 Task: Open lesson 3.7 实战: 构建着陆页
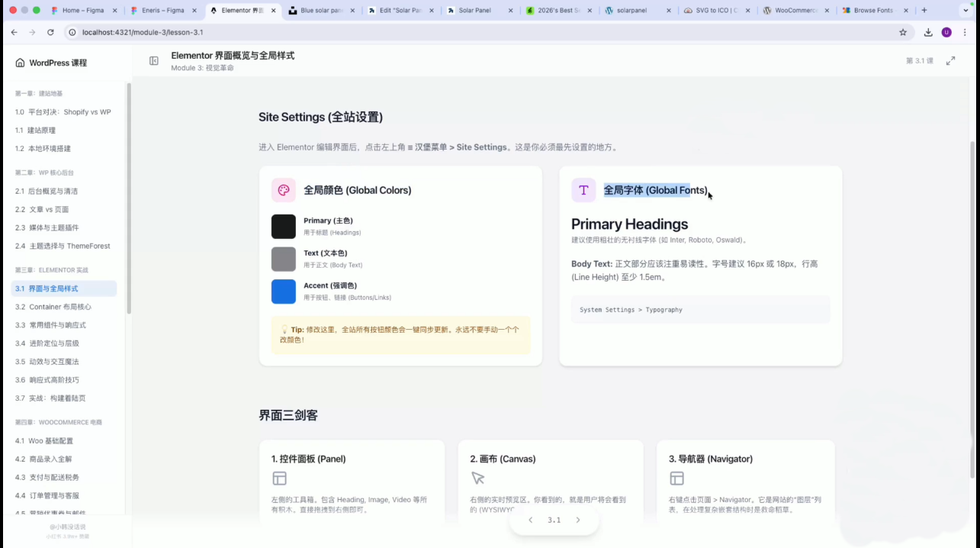[64, 398]
